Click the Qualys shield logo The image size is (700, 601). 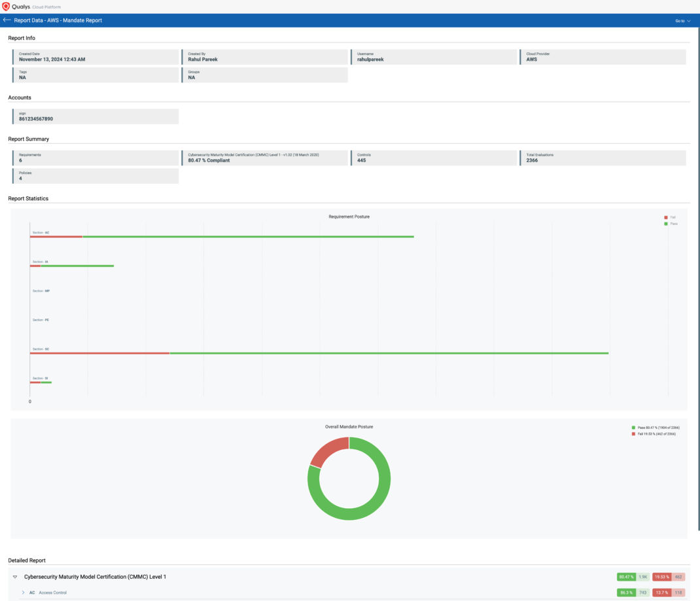click(x=6, y=7)
